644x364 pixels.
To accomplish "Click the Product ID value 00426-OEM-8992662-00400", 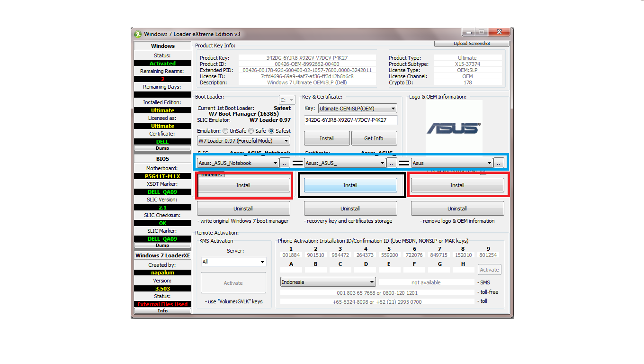I will (x=307, y=64).
